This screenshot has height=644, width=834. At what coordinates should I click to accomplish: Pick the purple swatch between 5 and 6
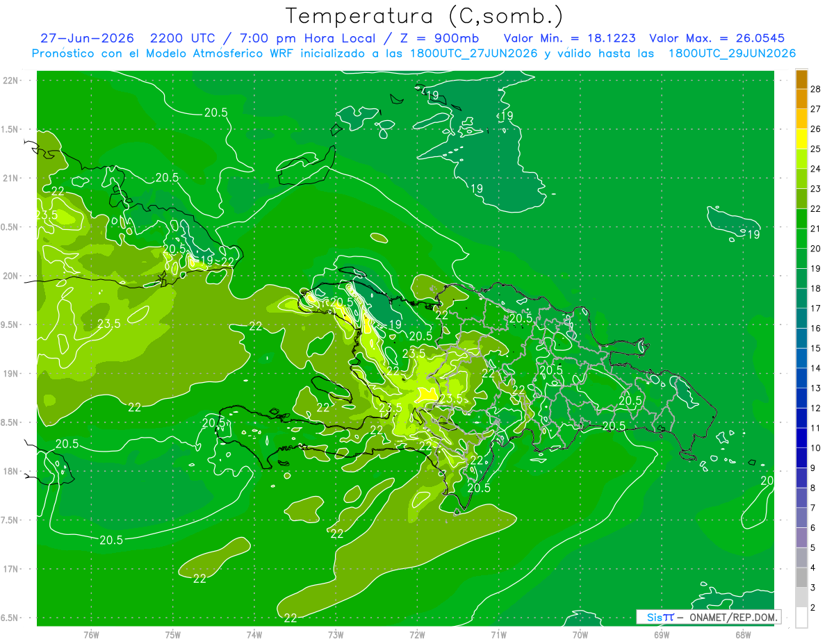(x=801, y=538)
